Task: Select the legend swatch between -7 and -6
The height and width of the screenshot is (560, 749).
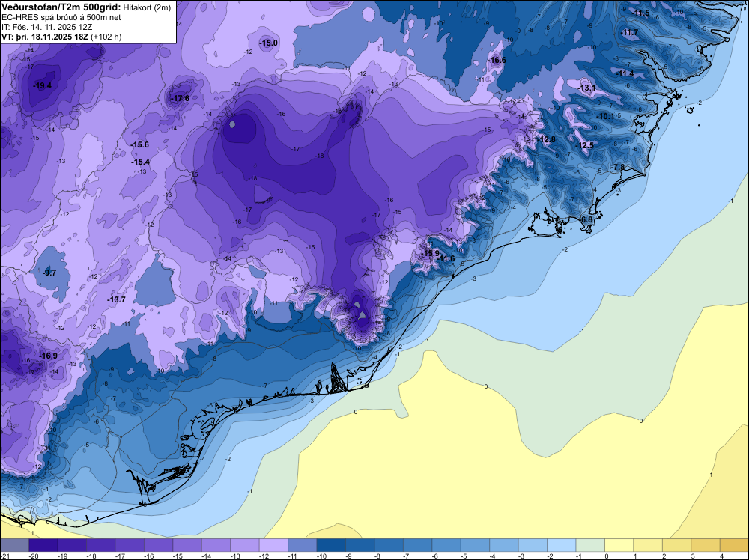Action: coord(417,545)
